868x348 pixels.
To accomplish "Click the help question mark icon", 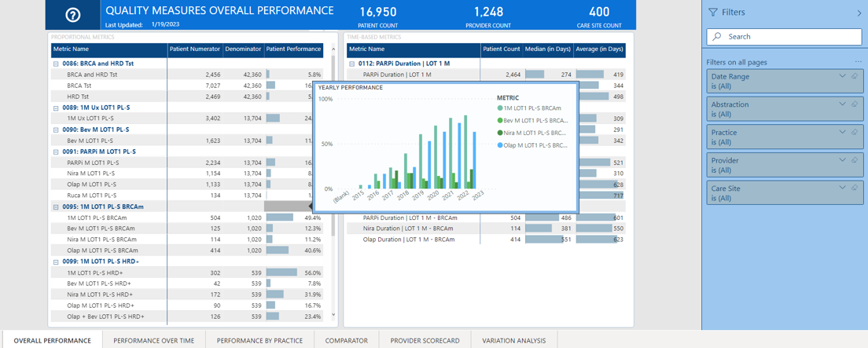I will point(72,15).
